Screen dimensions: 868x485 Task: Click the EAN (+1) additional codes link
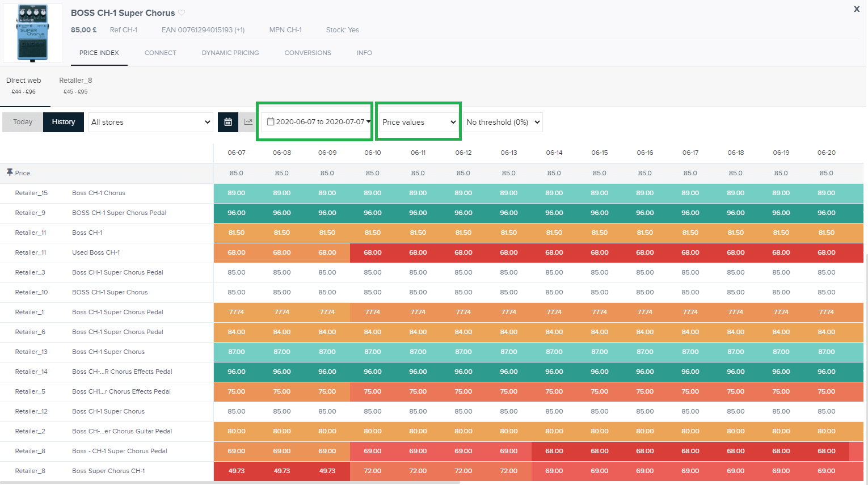click(239, 30)
